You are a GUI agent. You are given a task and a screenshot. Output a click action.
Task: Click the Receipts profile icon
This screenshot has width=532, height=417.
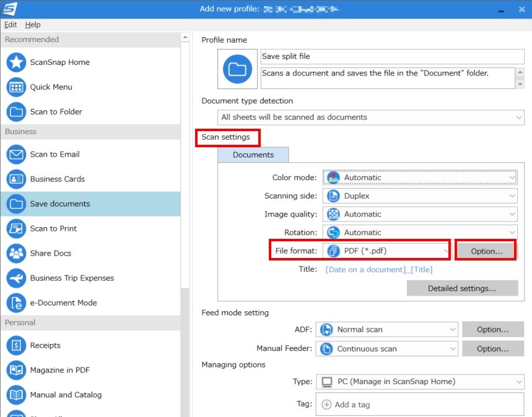click(16, 346)
